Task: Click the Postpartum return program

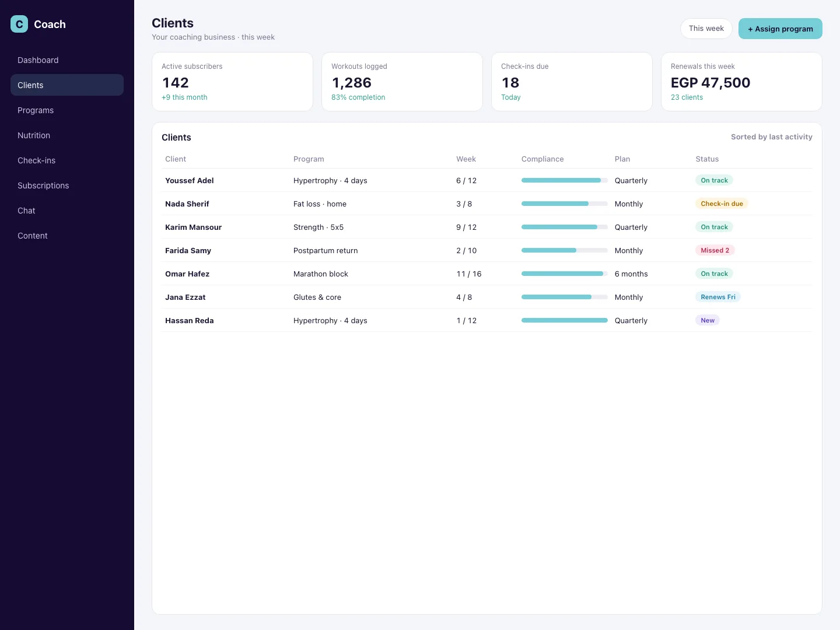Action: coord(325,250)
